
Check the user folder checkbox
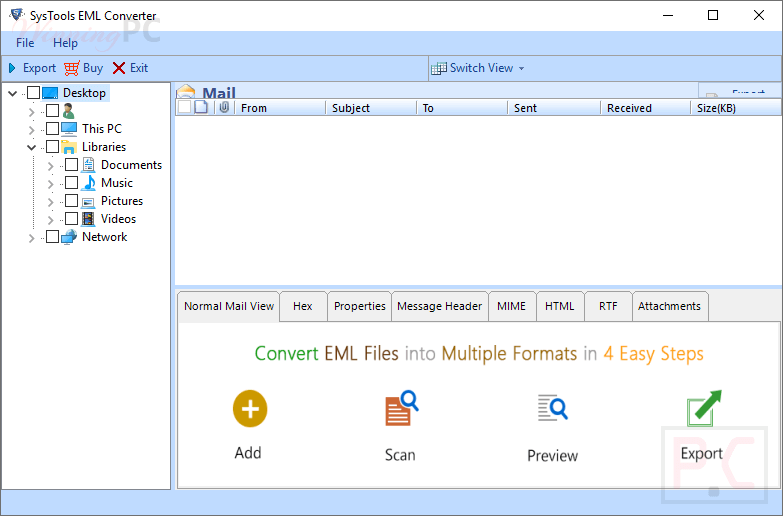point(52,111)
